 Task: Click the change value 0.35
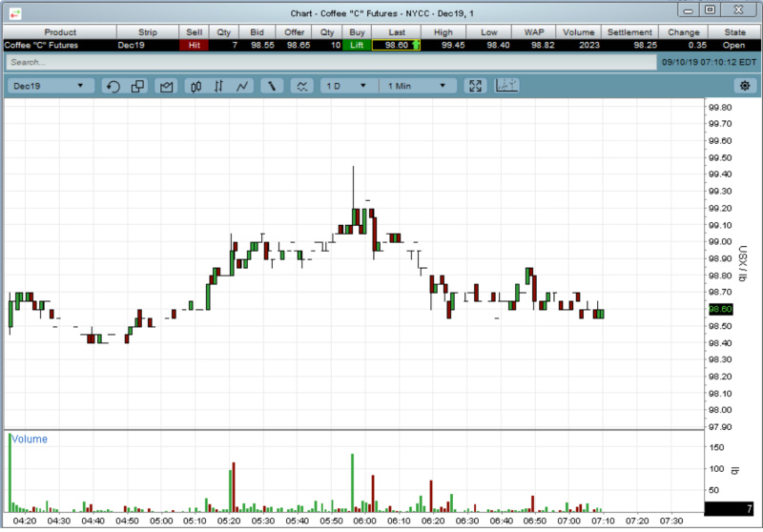[697, 45]
